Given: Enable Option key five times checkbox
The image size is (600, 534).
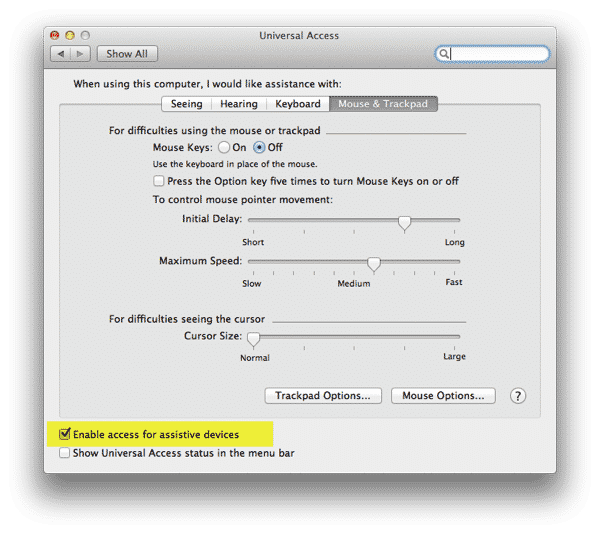Looking at the screenshot, I should click(159, 181).
